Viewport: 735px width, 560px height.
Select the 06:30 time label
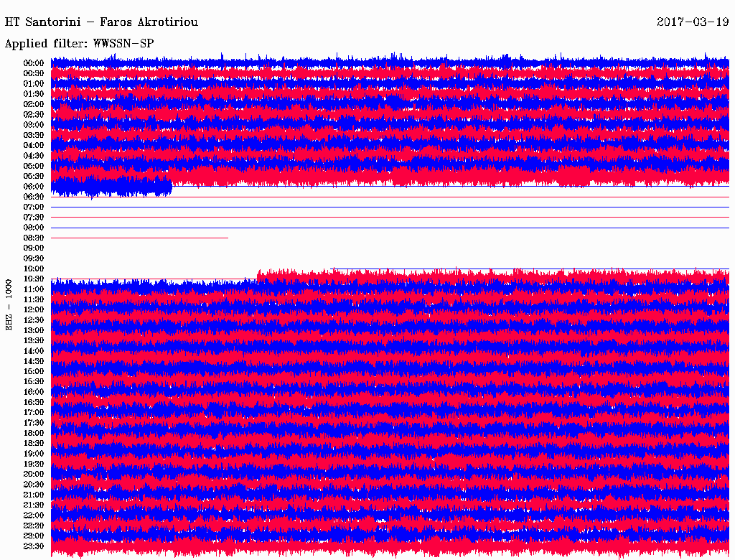point(34,197)
